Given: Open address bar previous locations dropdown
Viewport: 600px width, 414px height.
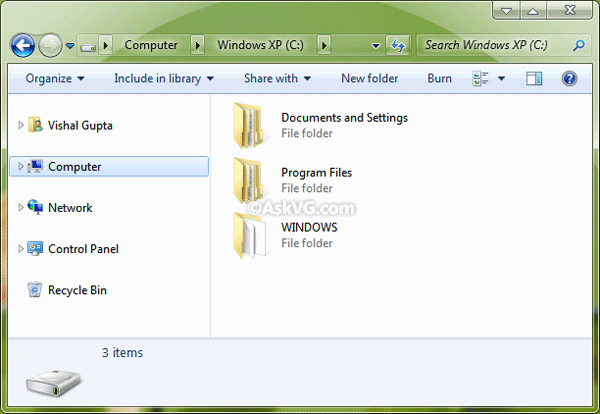Looking at the screenshot, I should [376, 46].
